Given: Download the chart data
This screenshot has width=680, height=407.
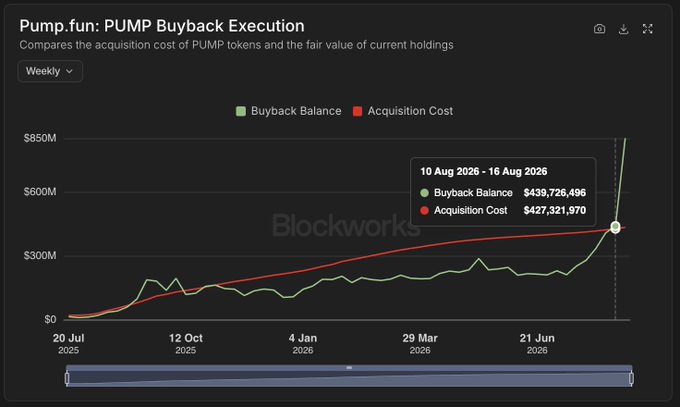Looking at the screenshot, I should coord(624,29).
